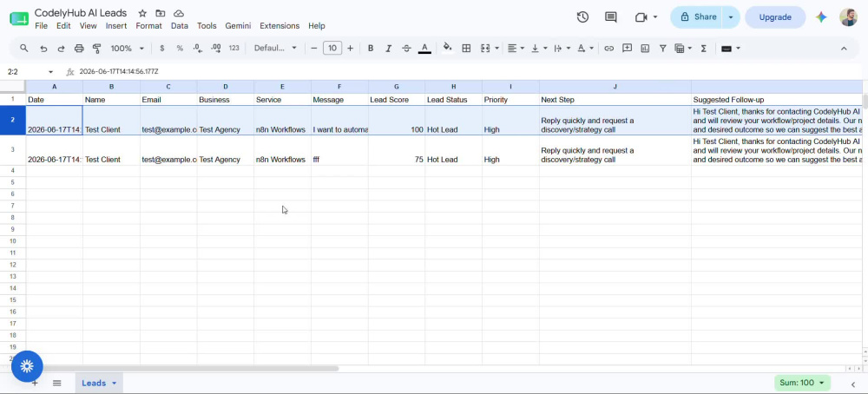Open the text rotation dropdown
The image size is (868, 394).
(x=585, y=48)
